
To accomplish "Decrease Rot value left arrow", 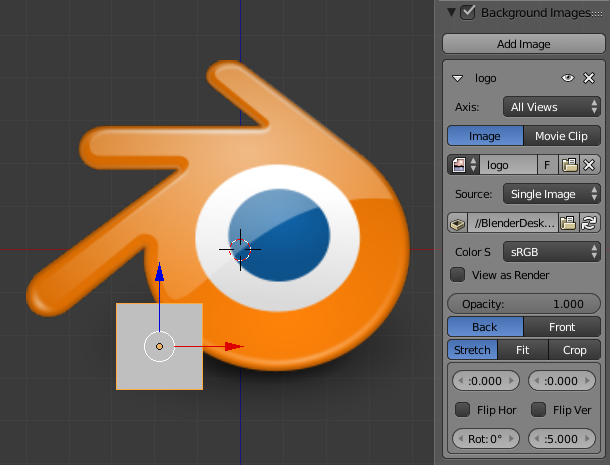I will (x=461, y=439).
